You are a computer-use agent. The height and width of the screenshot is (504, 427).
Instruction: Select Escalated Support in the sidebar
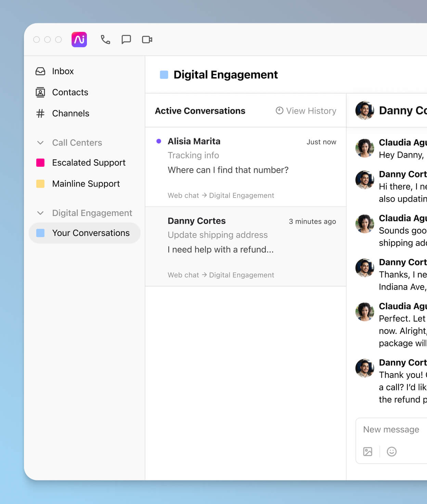tap(89, 163)
